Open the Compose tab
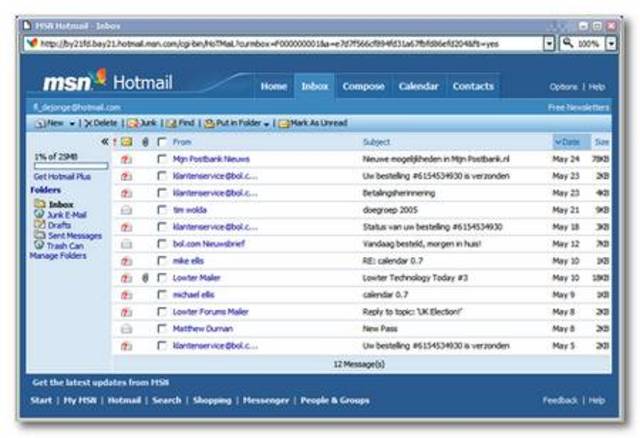 pos(364,86)
